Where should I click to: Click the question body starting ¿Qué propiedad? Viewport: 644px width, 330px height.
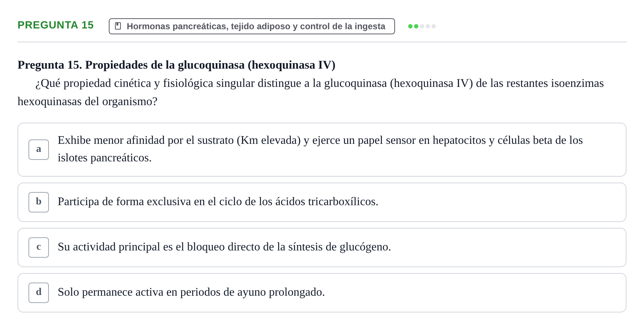pyautogui.click(x=311, y=92)
